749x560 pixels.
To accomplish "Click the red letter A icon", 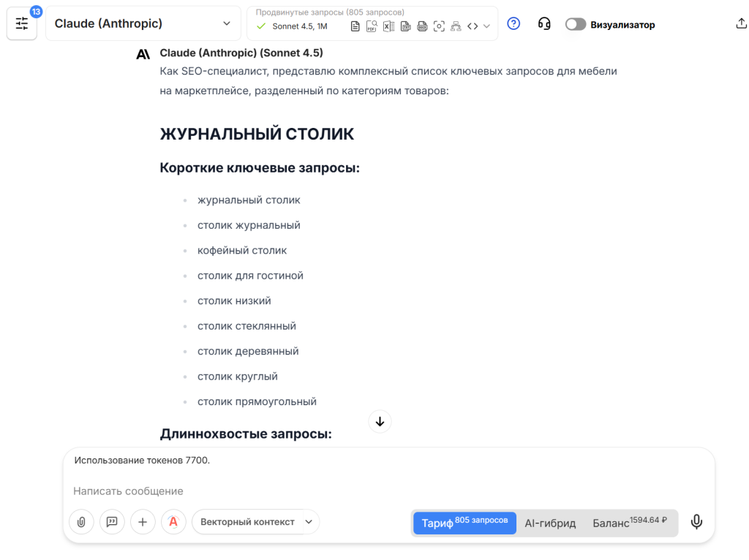I will (173, 522).
